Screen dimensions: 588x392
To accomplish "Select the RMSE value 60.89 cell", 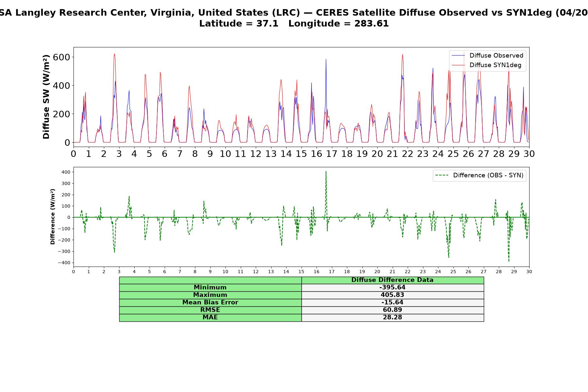I will click(x=392, y=310).
